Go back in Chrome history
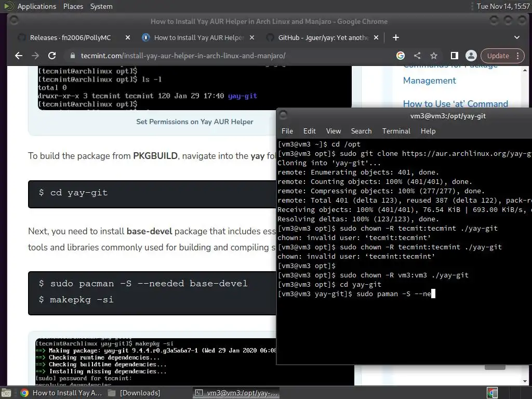Image resolution: width=532 pixels, height=399 pixels. coord(19,56)
